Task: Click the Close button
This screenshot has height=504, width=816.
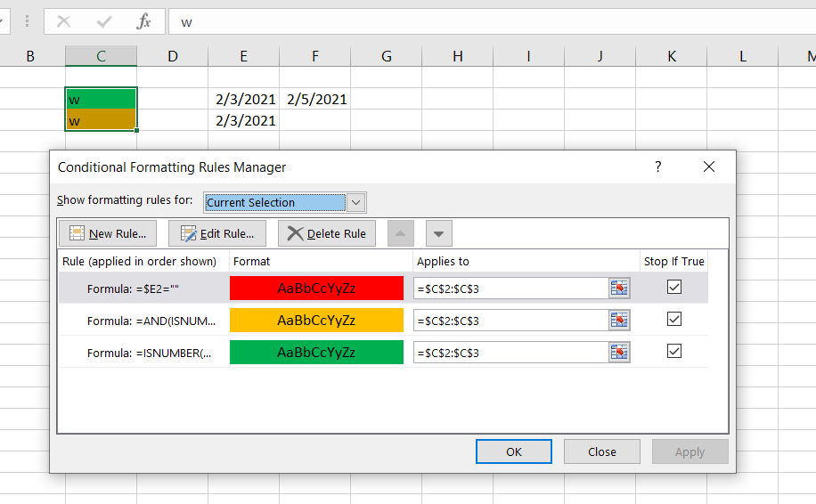Action: point(602,451)
